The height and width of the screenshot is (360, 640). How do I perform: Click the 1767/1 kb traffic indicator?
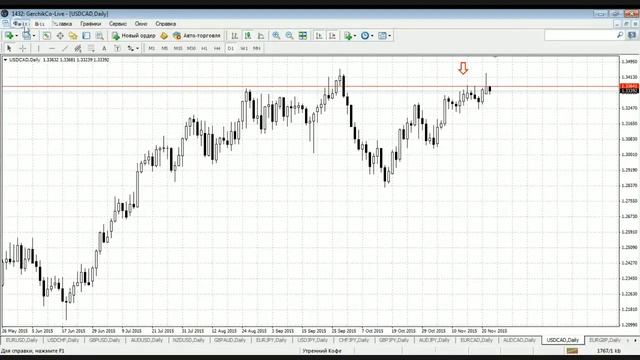609,351
